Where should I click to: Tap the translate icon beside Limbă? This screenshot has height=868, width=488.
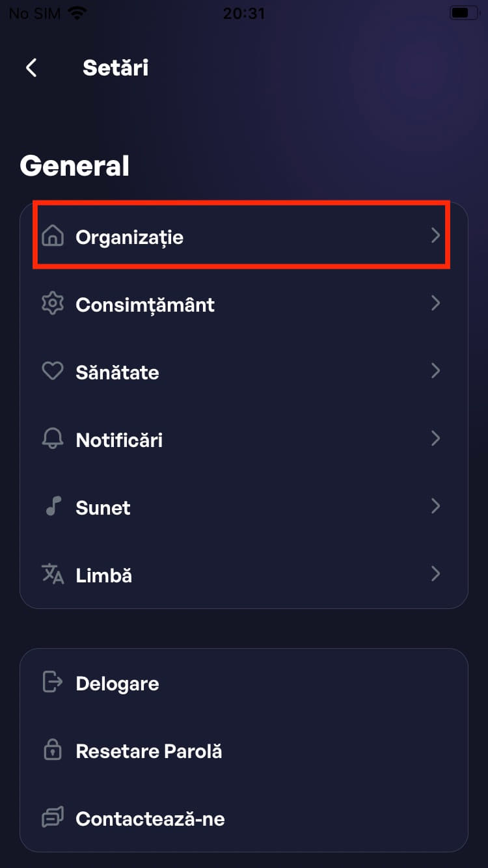(53, 575)
